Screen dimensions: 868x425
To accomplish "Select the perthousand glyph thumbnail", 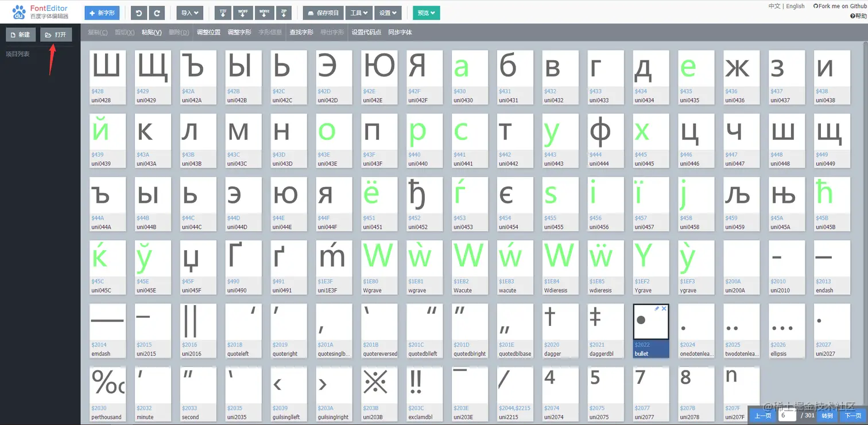I will [x=107, y=394].
